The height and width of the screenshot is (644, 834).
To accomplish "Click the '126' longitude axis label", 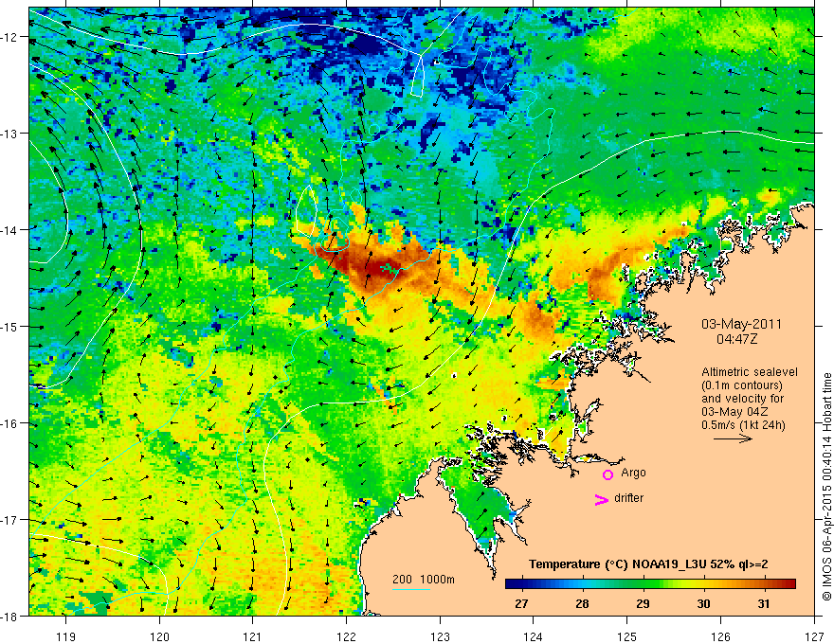I will tap(720, 636).
